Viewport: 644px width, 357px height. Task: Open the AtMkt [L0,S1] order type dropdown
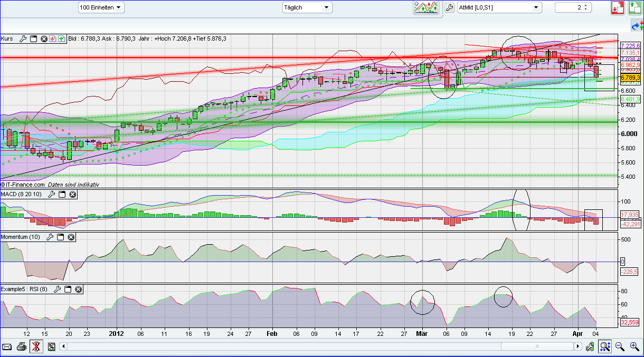(x=499, y=7)
